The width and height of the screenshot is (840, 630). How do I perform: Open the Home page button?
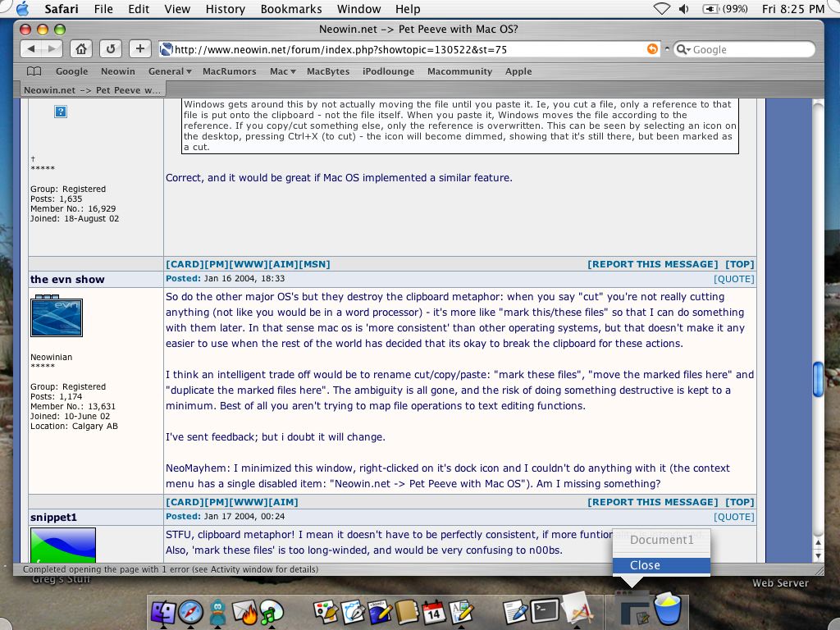81,49
